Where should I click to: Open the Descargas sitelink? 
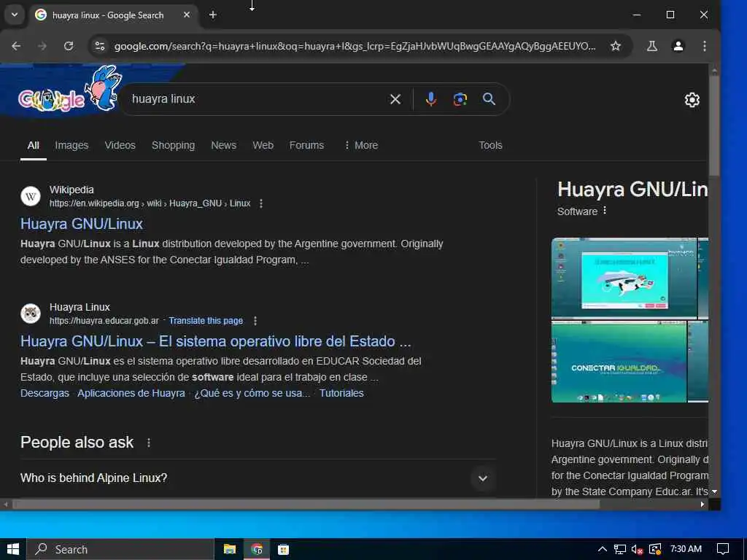44,393
